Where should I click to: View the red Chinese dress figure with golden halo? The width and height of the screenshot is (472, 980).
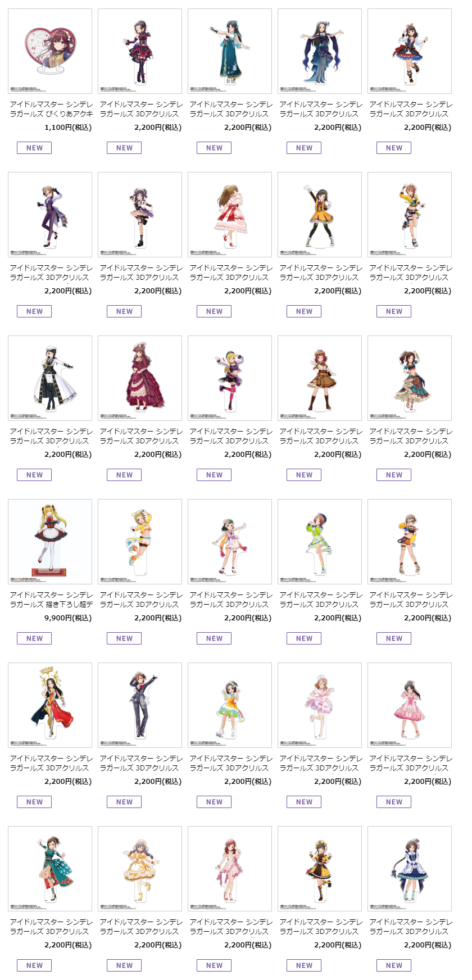coord(50,705)
